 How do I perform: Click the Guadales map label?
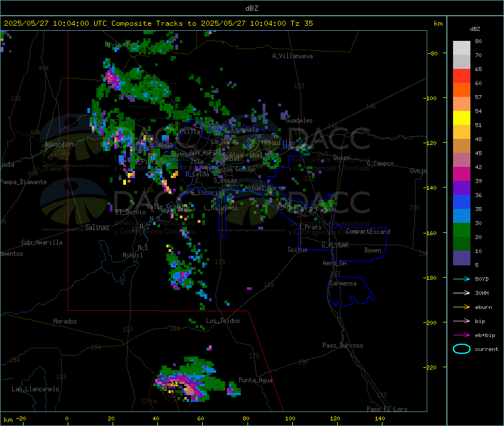pyautogui.click(x=299, y=120)
